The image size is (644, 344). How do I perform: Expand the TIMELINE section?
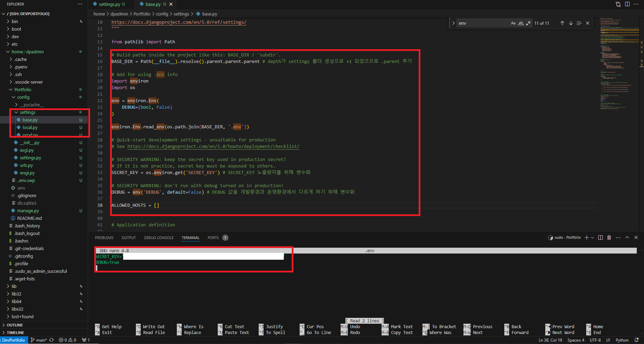click(15, 333)
